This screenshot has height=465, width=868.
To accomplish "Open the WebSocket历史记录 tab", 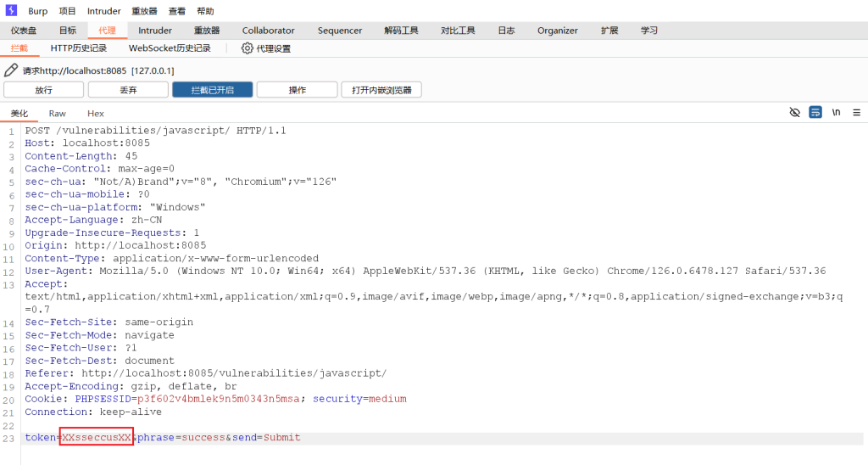I will 170,48.
